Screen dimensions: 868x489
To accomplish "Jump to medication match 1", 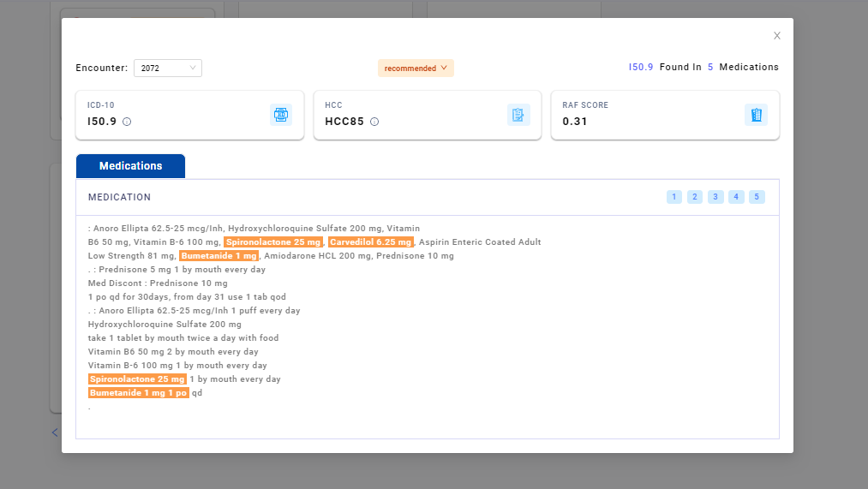I will click(x=673, y=197).
